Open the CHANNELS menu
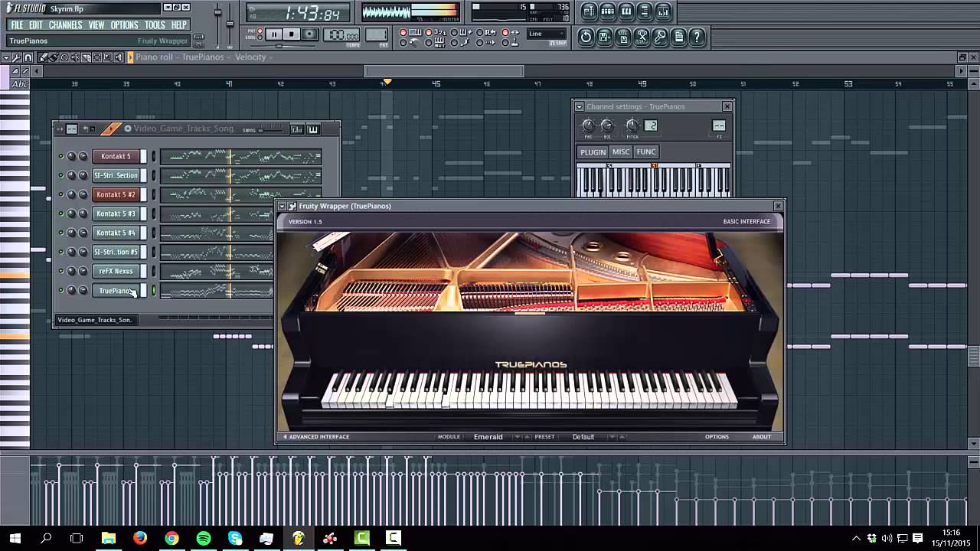The height and width of the screenshot is (551, 980). pos(66,25)
